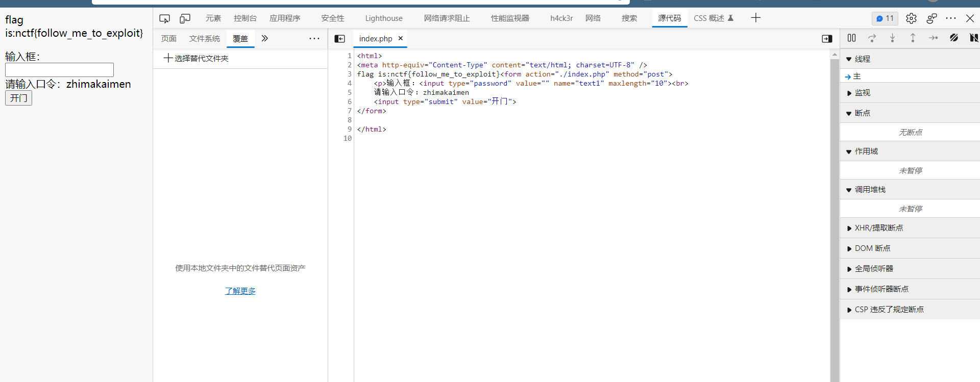
Task: Expand the 监视 section
Action: coord(910,93)
